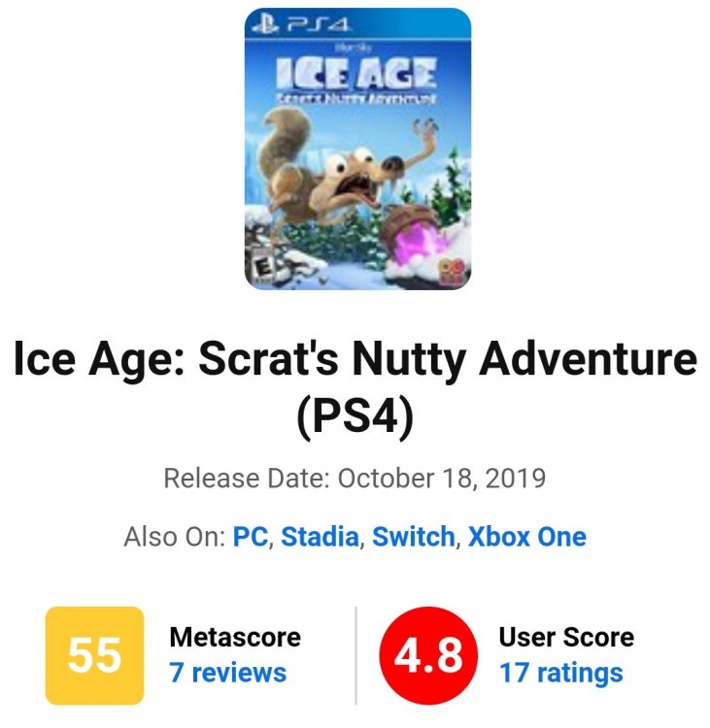The width and height of the screenshot is (710, 728).
Task: Click the release date text
Action: (355, 479)
